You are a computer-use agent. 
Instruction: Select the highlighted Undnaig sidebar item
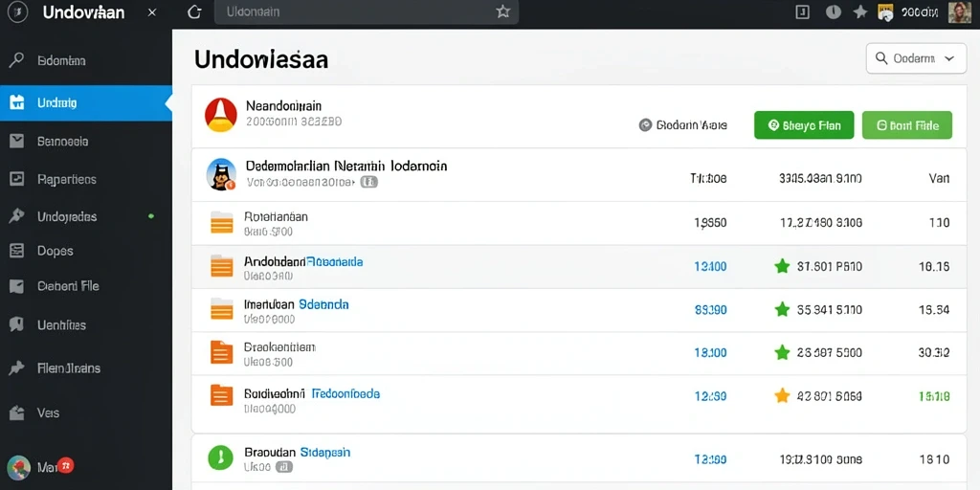click(x=85, y=103)
